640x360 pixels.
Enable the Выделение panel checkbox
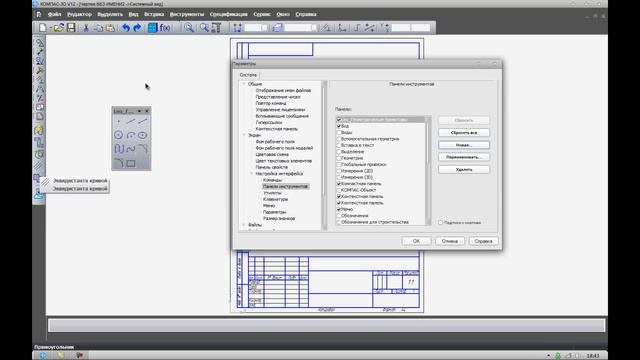[339, 151]
